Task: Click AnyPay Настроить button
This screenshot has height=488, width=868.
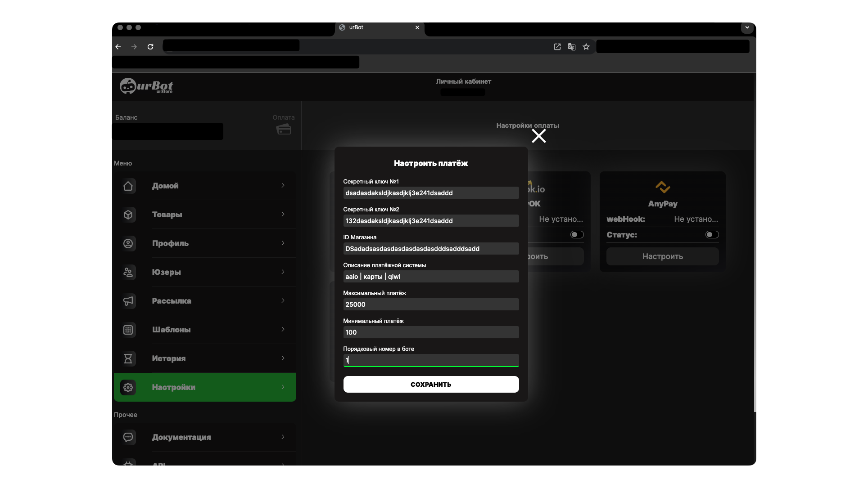Action: coord(662,256)
